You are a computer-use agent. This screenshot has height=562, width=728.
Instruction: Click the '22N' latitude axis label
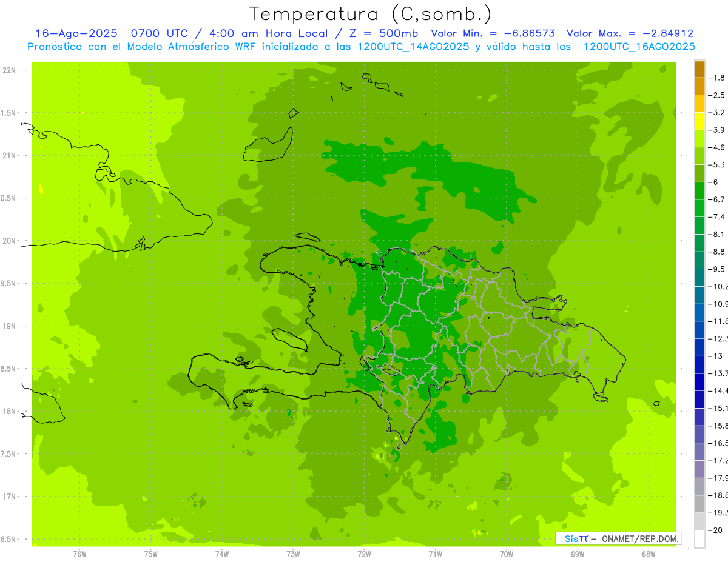click(x=9, y=70)
